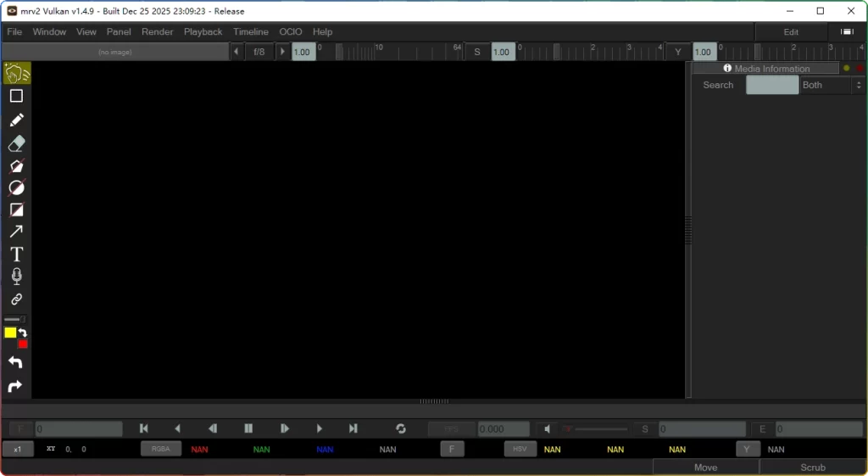868x476 pixels.
Task: Open the OCIO menu
Action: point(291,31)
